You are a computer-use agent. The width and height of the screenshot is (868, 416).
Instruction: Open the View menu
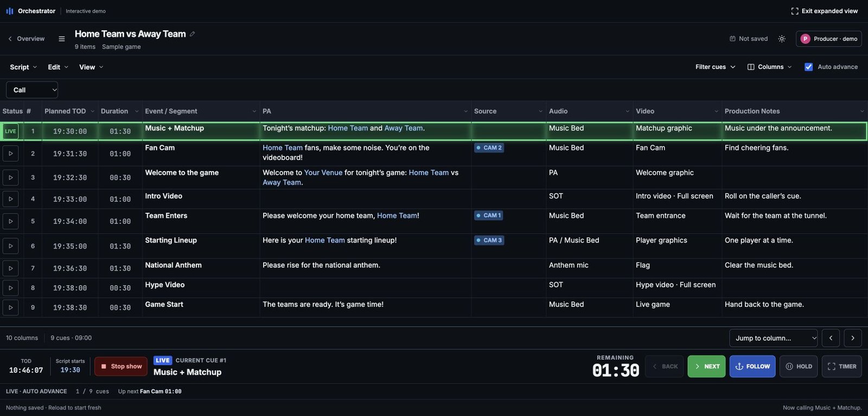point(91,67)
